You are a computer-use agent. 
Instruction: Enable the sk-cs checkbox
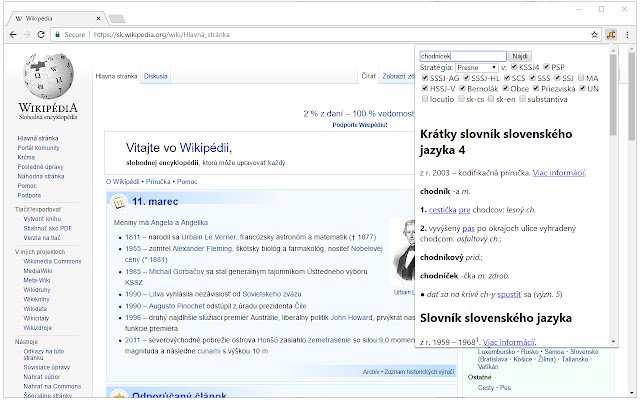(x=461, y=99)
